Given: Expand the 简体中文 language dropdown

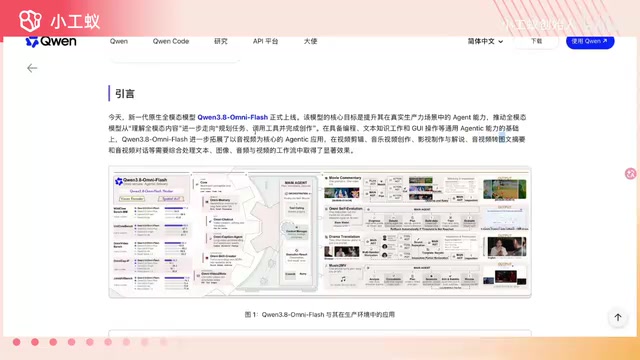Looking at the screenshot, I should (x=485, y=41).
